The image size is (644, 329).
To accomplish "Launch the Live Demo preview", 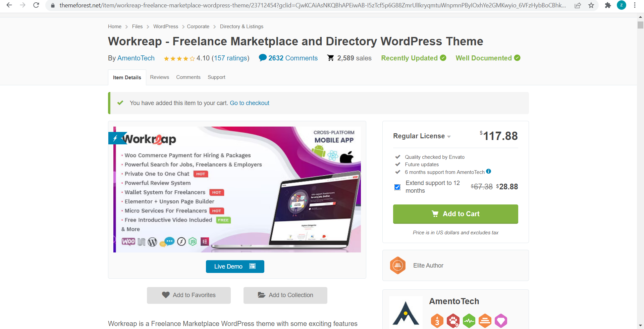I will pyautogui.click(x=235, y=267).
